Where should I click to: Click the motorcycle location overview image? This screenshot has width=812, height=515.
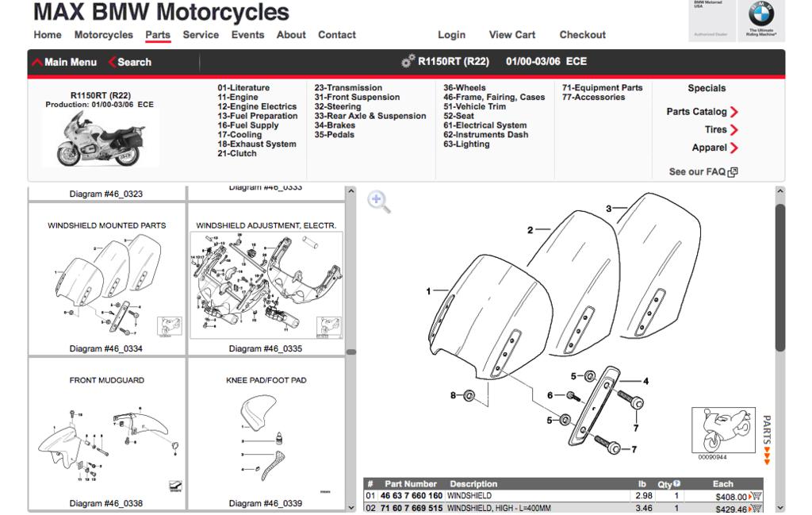723,431
